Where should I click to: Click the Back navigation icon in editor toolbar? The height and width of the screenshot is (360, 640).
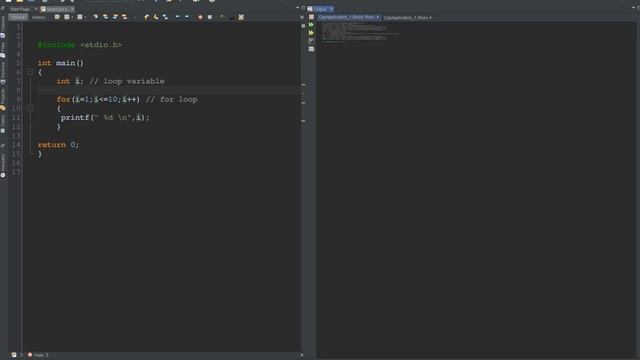(x=67, y=17)
